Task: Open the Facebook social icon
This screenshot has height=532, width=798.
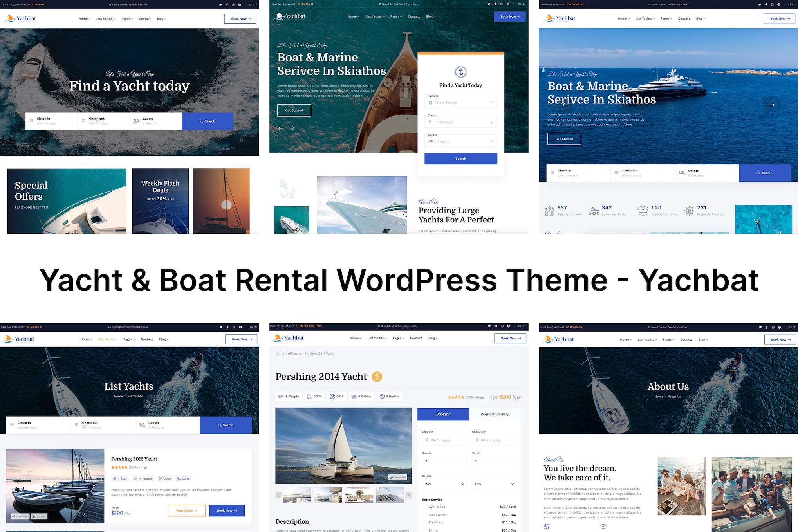Action: (x=495, y=4)
